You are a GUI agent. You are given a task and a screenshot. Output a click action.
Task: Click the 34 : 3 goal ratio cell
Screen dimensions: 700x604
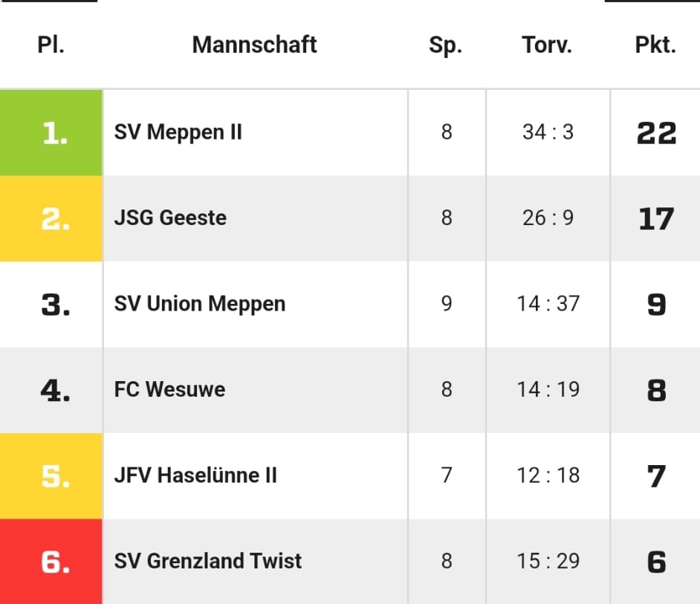548,132
